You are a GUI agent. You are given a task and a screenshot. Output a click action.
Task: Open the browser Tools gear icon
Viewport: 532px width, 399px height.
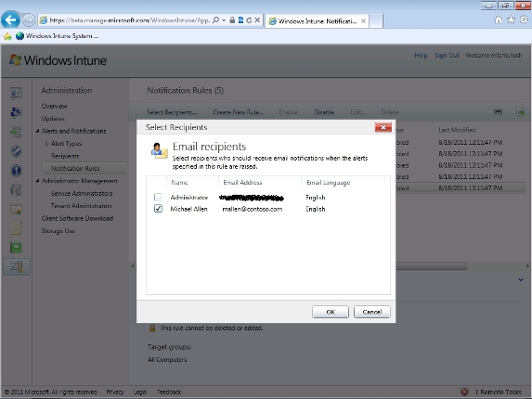[524, 20]
